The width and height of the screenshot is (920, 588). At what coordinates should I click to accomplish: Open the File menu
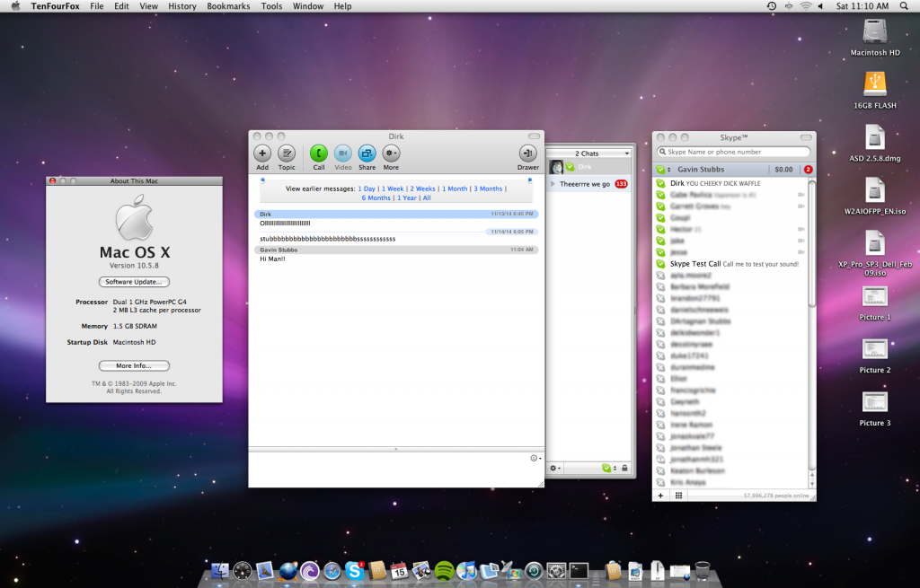coord(97,6)
